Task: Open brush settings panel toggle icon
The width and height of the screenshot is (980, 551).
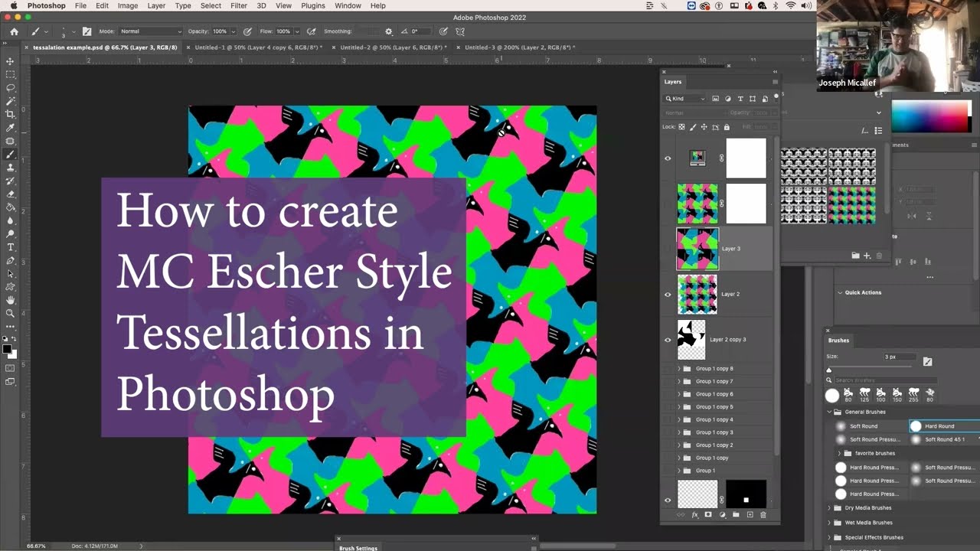Action: coord(87,31)
